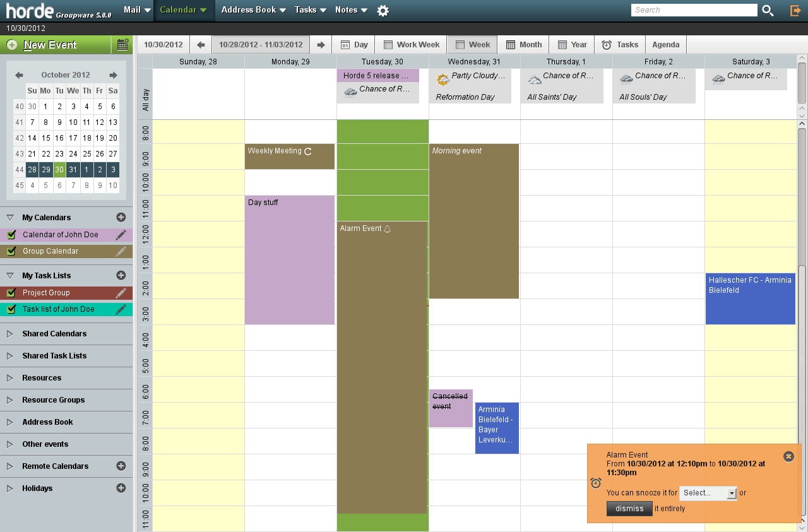Go to next month in mini calendar
The width and height of the screenshot is (808, 532).
pos(113,74)
